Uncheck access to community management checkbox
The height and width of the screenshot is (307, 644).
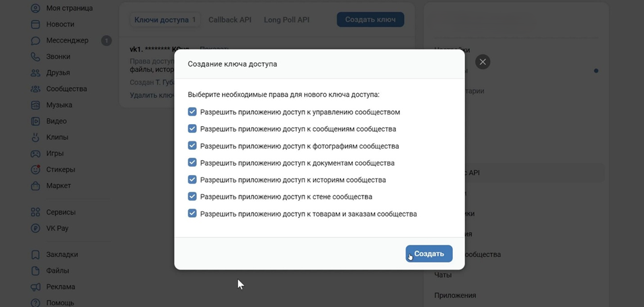click(192, 112)
